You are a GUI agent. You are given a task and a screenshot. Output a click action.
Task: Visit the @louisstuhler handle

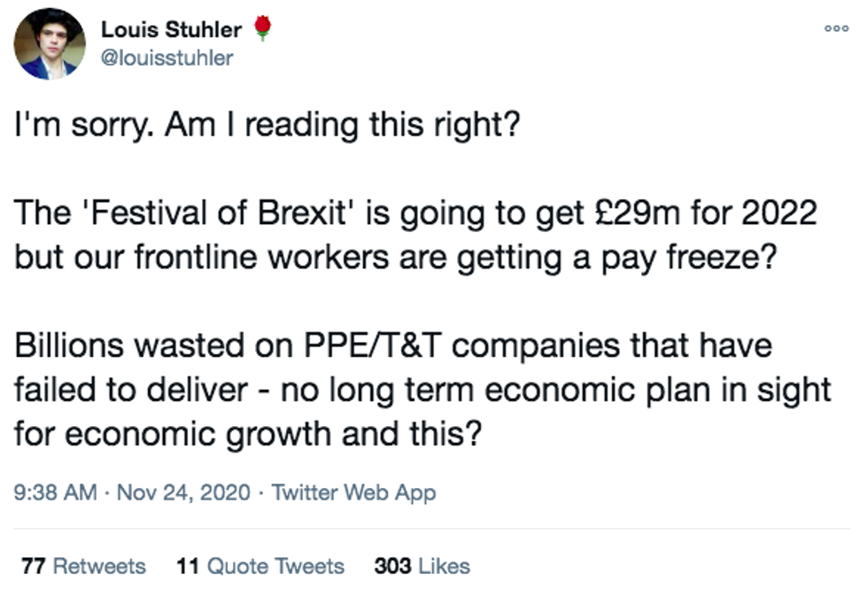(167, 58)
